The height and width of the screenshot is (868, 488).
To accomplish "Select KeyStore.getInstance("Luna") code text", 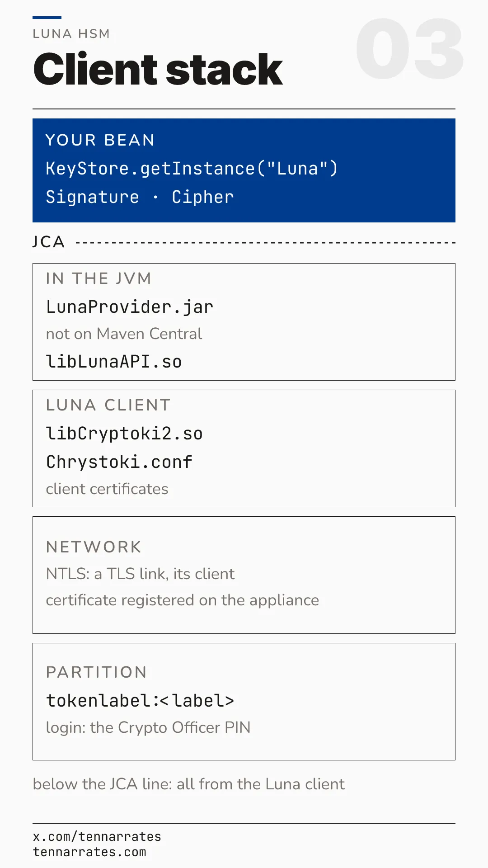I will [192, 169].
